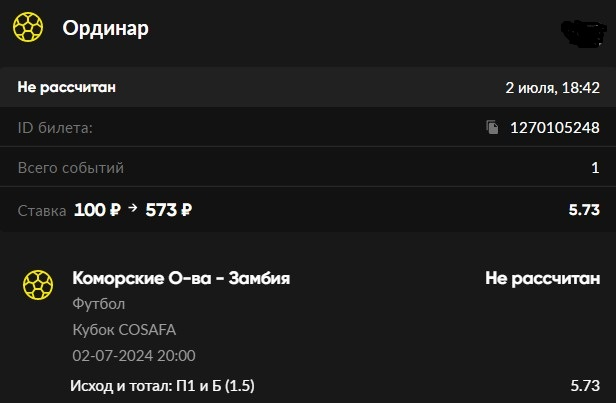Click the total odds 5.73 in stake row
Viewport: 616px width, 403px height.
tap(584, 210)
